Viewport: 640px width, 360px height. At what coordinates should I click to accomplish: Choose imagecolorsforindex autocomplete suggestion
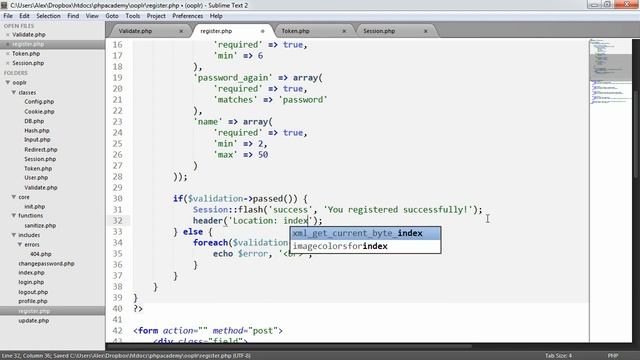point(365,246)
